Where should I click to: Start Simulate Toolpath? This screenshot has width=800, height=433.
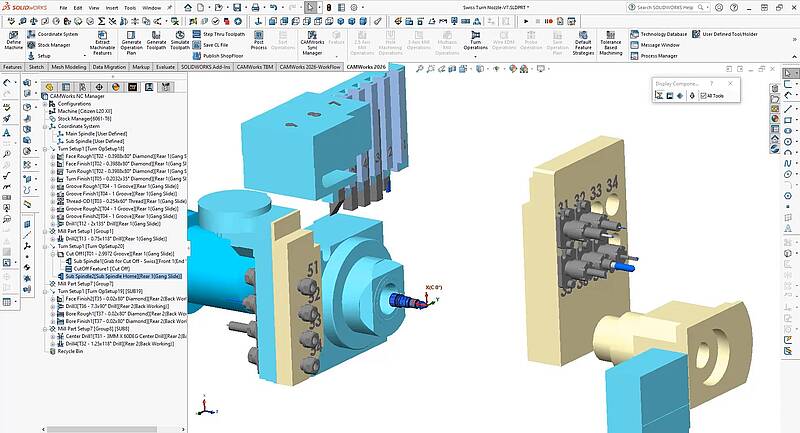pos(179,38)
